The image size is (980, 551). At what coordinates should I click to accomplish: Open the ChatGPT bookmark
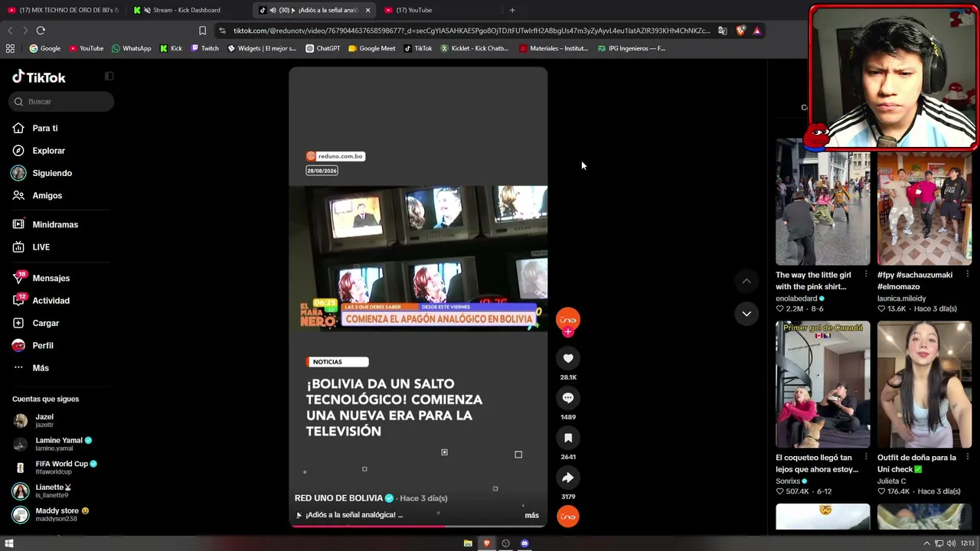pos(323,48)
